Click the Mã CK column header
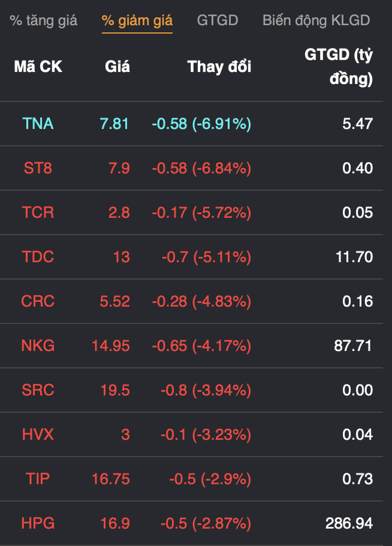Viewport: 392px width, 546px height. (38, 67)
